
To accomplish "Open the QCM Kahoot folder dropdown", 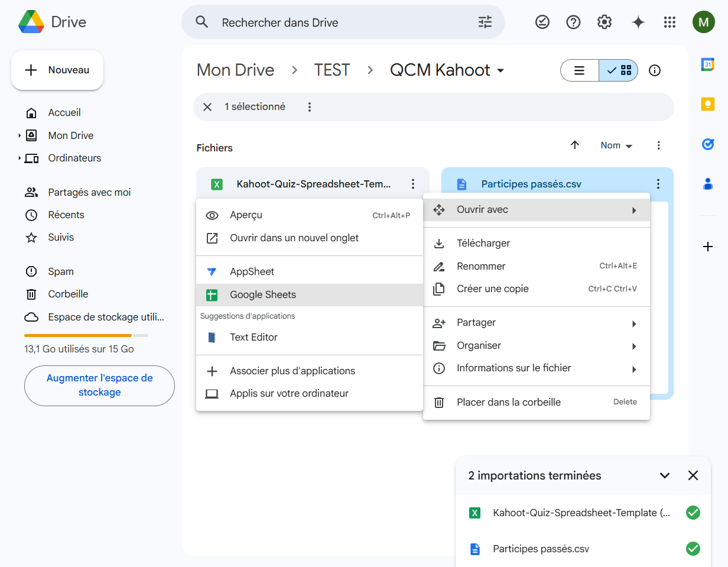I will coord(500,70).
